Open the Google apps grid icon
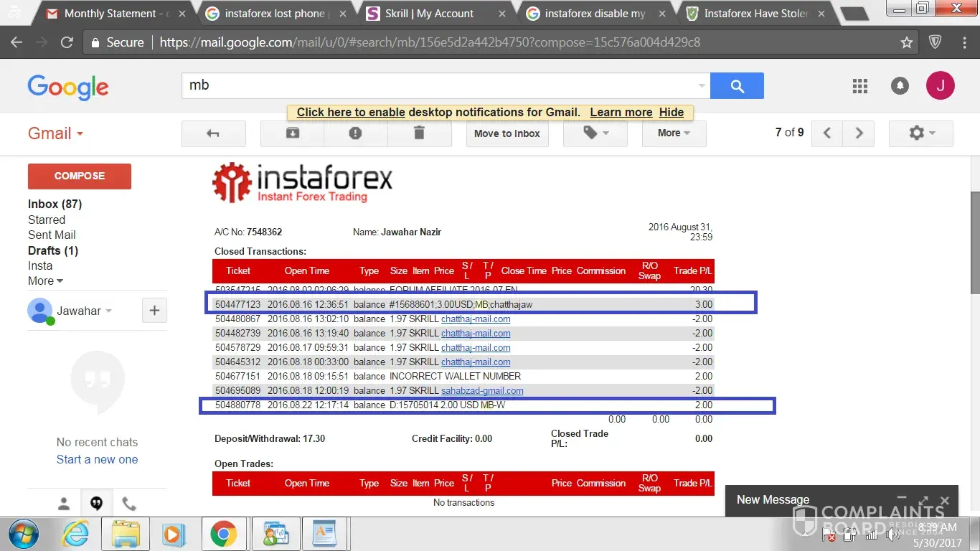 (859, 86)
